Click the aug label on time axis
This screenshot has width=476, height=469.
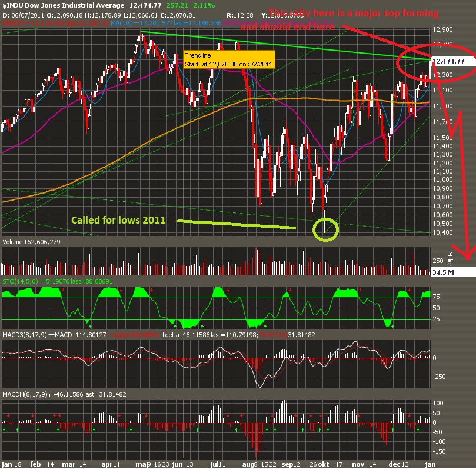(248, 464)
